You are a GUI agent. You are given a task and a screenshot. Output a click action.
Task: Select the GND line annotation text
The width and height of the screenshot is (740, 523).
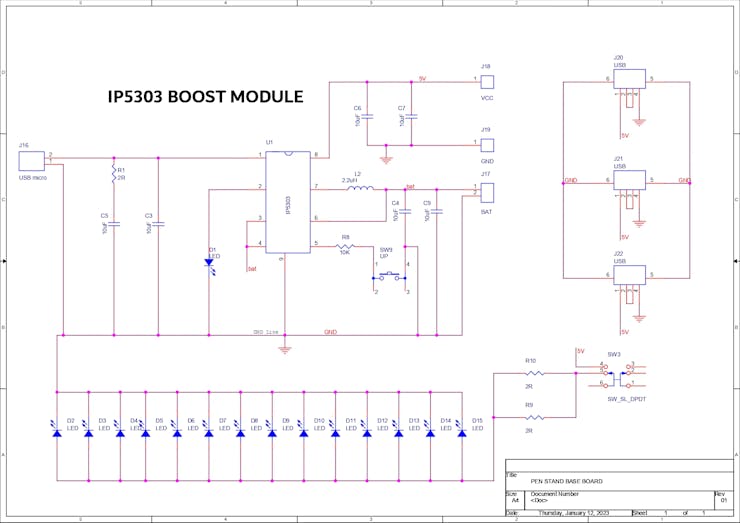pos(266,332)
